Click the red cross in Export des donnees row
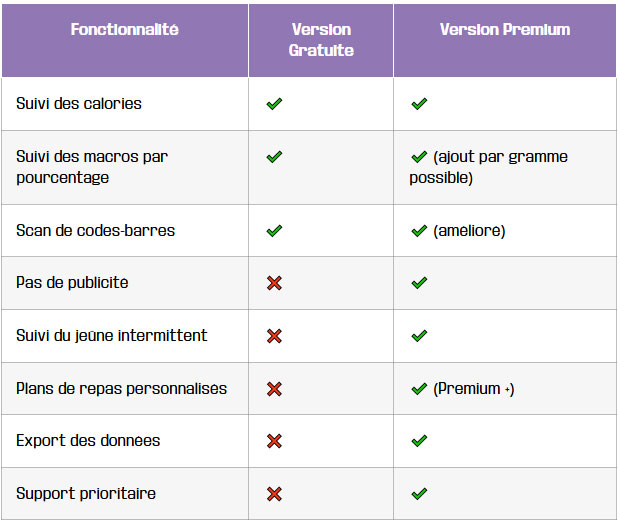The image size is (620, 524). [274, 441]
